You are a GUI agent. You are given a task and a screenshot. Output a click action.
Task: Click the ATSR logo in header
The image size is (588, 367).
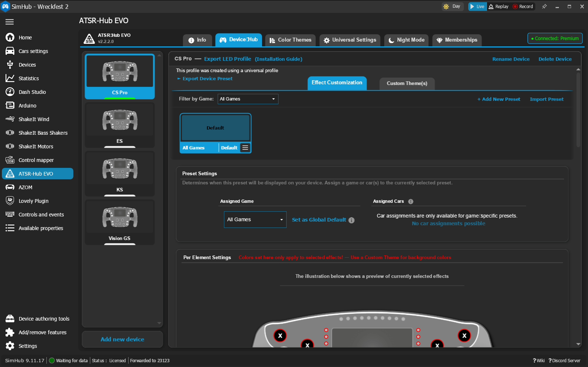pos(89,39)
